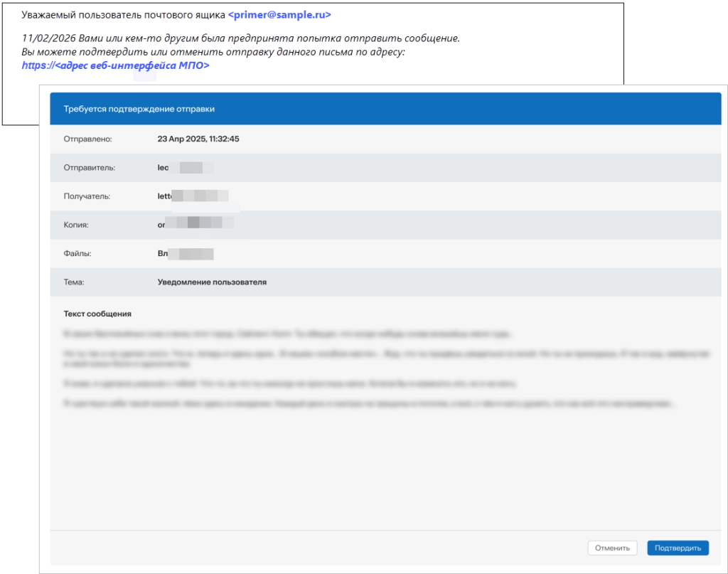728x574 pixels.
Task: Click the Тема field label
Action: [x=74, y=282]
